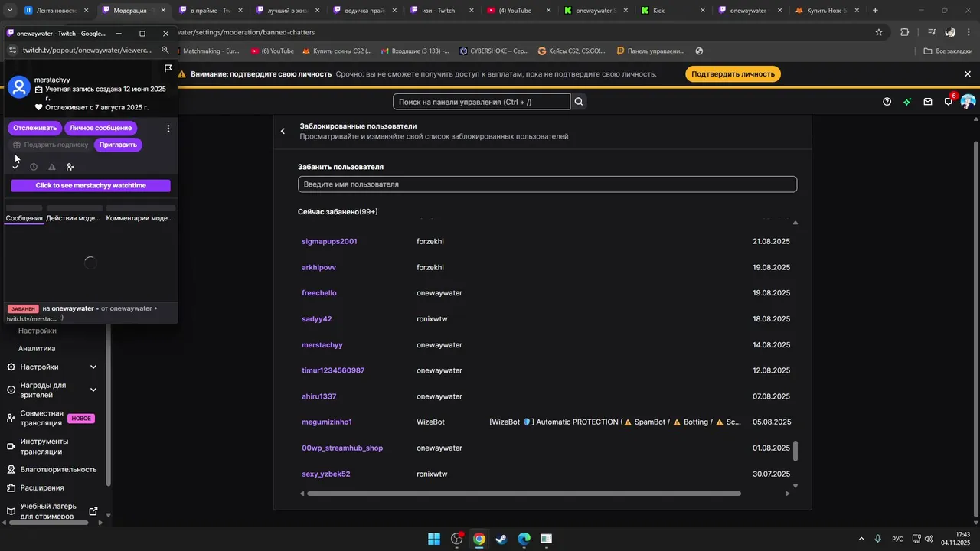Go back using the arrow beside Заблокированные пользователи

pos(283,131)
